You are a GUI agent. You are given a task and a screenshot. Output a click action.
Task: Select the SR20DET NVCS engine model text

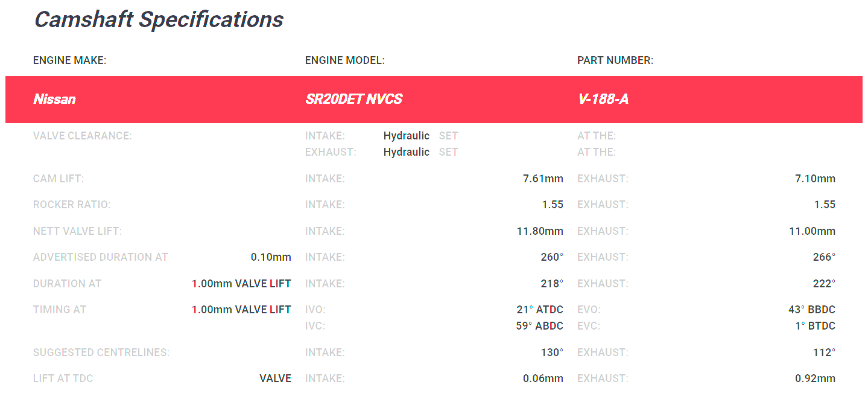point(353,100)
